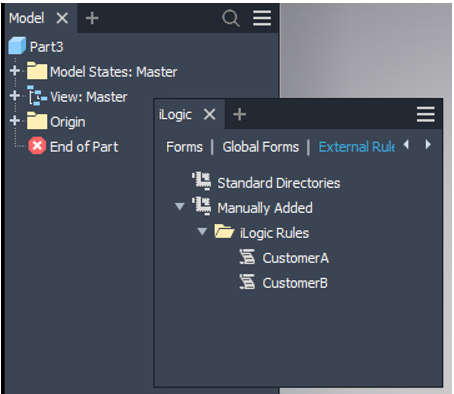Screen dimensions: 454x394
Task: Select Manually Added label
Action: (x=265, y=208)
